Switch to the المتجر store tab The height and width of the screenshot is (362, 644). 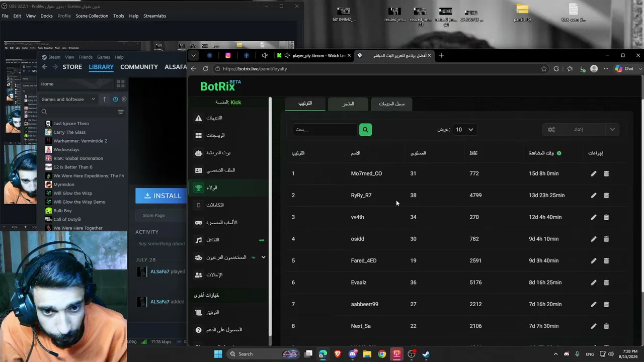(x=348, y=104)
